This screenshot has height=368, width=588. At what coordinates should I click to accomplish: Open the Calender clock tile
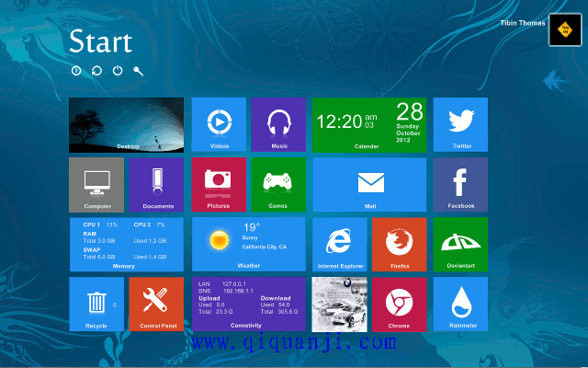tap(369, 124)
